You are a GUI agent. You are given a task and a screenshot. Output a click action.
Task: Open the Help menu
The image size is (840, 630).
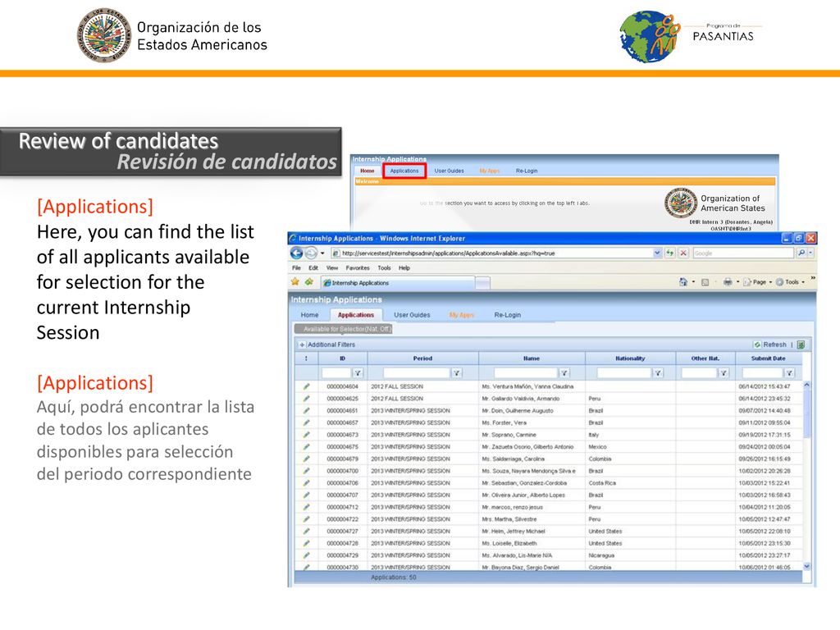click(404, 268)
